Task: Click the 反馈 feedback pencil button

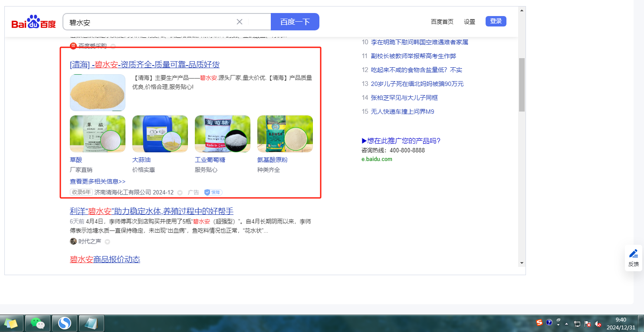Action: pyautogui.click(x=634, y=258)
